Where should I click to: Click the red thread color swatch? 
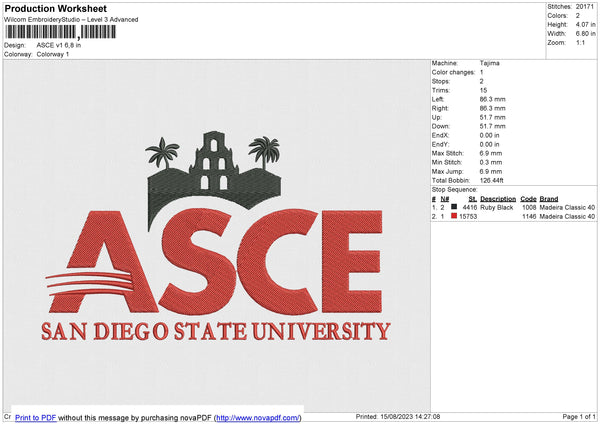point(454,216)
